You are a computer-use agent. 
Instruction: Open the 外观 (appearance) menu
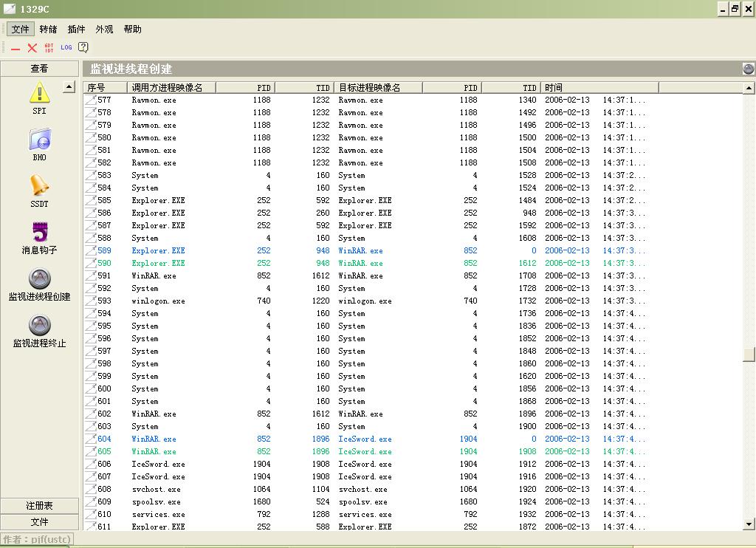tap(104, 30)
